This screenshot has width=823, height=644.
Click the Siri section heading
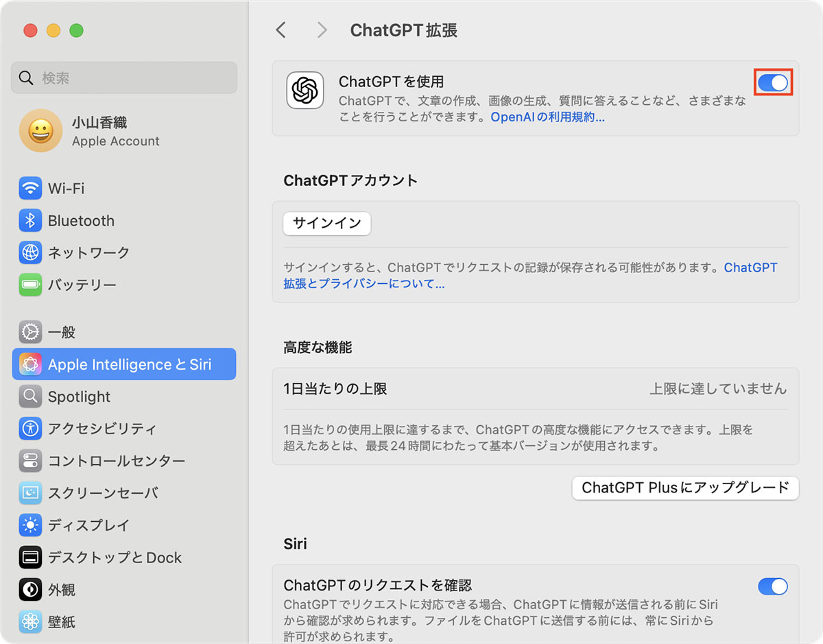pyautogui.click(x=296, y=544)
